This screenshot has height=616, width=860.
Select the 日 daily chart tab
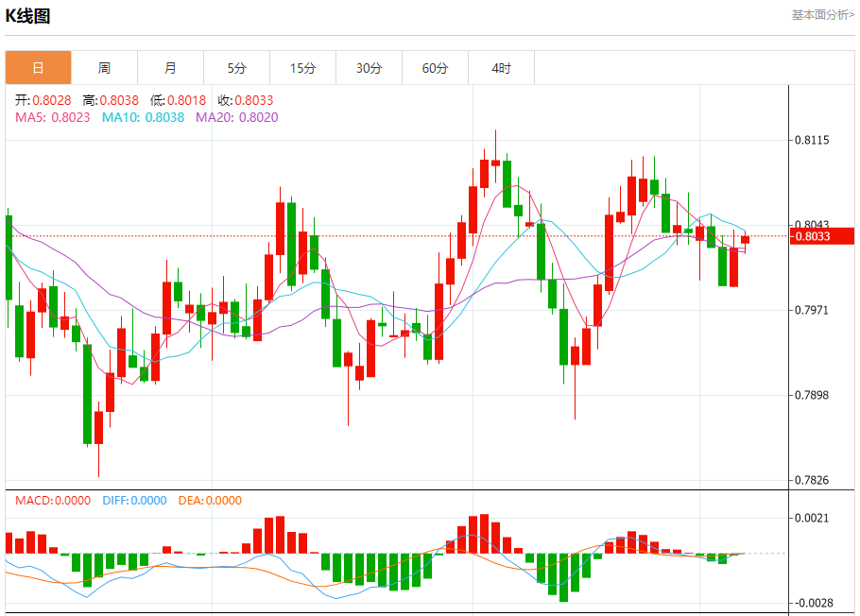click(x=39, y=68)
